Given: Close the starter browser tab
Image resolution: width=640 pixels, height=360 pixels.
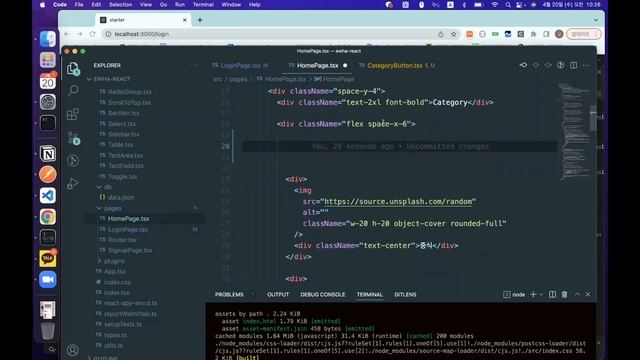Looking at the screenshot, I should point(184,20).
